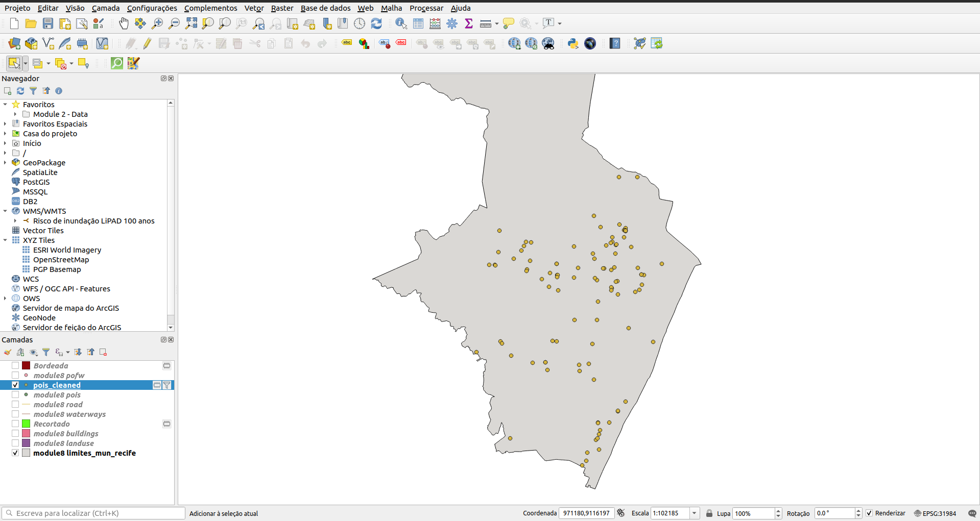This screenshot has width=980, height=521.
Task: Select the Identify Features tool
Action: [x=401, y=23]
